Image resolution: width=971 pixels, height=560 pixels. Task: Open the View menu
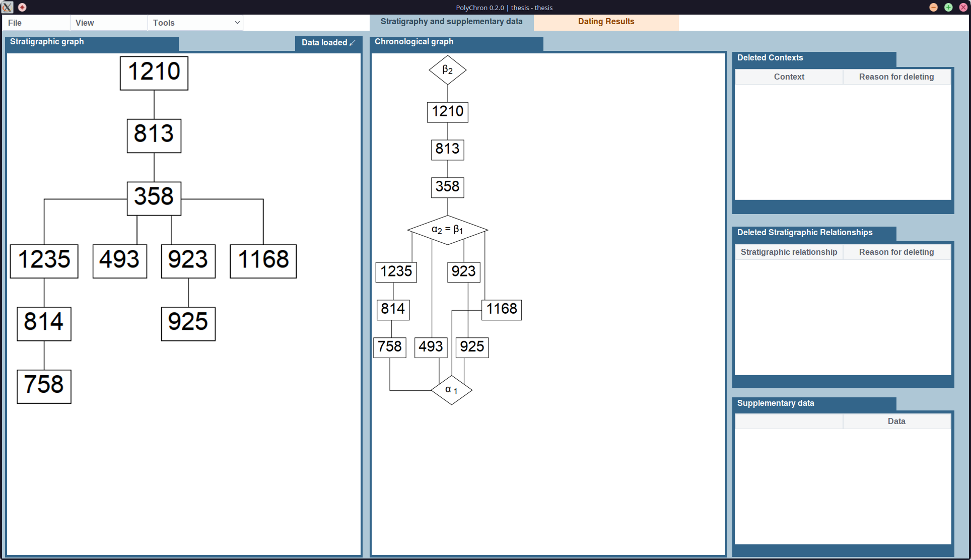coord(108,23)
